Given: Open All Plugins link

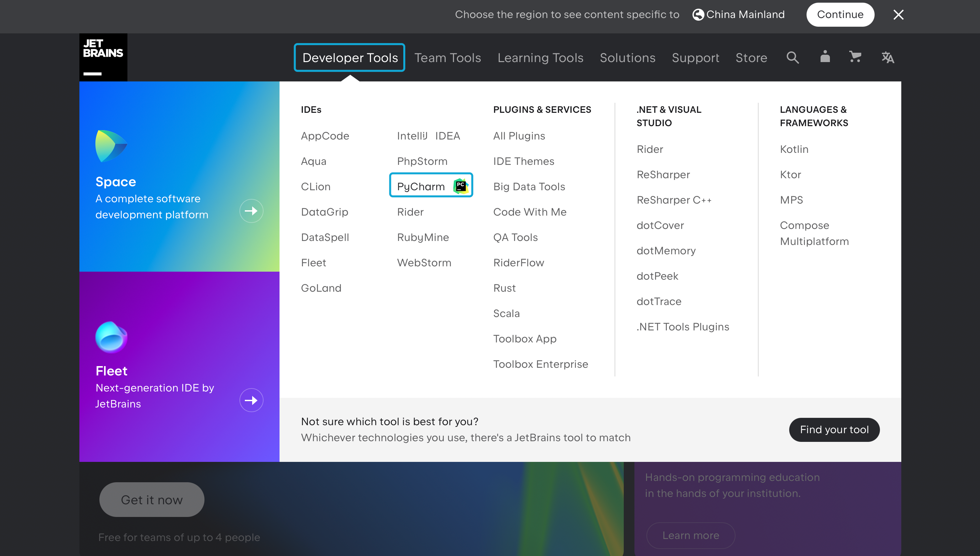Looking at the screenshot, I should point(519,136).
